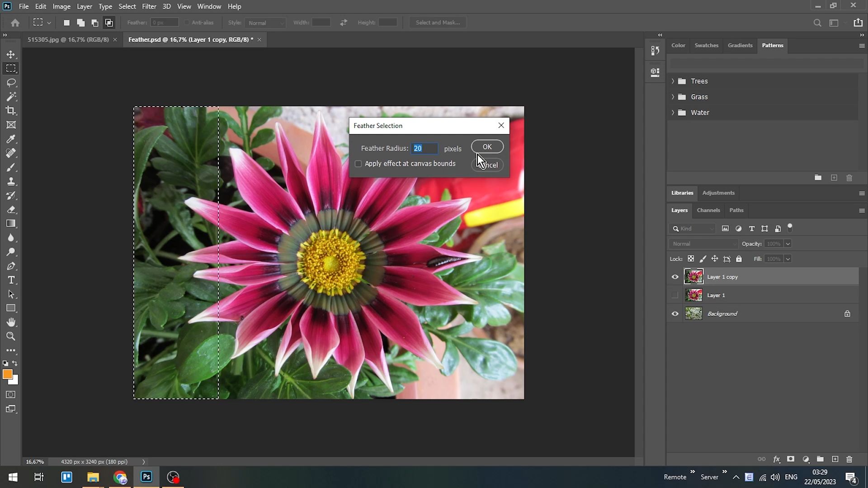The height and width of the screenshot is (488, 868).
Task: Open the layer blend mode dropdown
Action: click(703, 244)
